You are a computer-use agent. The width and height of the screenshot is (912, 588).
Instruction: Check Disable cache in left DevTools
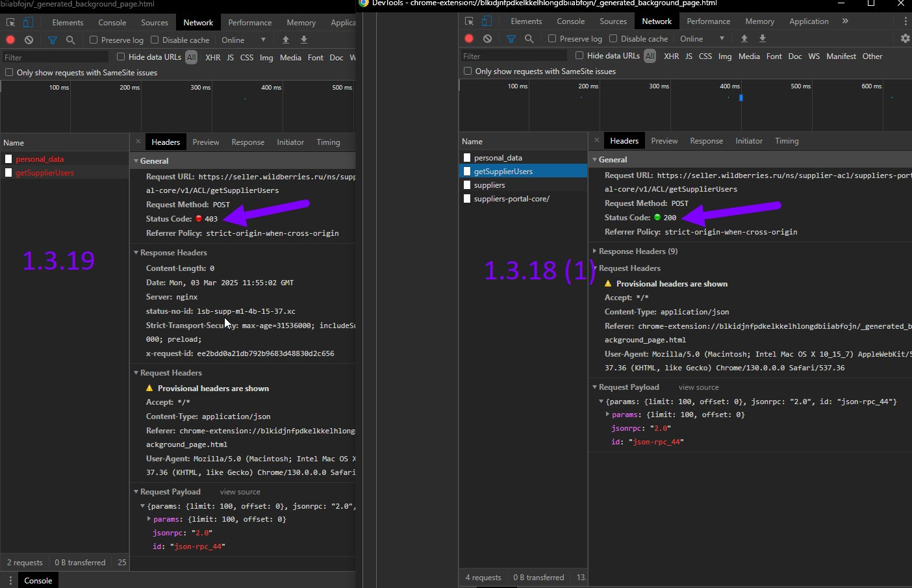pyautogui.click(x=155, y=40)
